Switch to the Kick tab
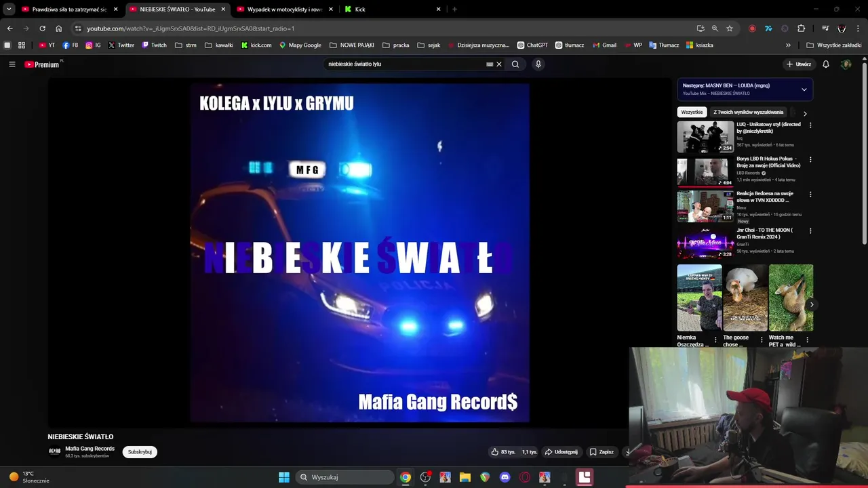Screen dimensions: 868x488 click(x=391, y=9)
